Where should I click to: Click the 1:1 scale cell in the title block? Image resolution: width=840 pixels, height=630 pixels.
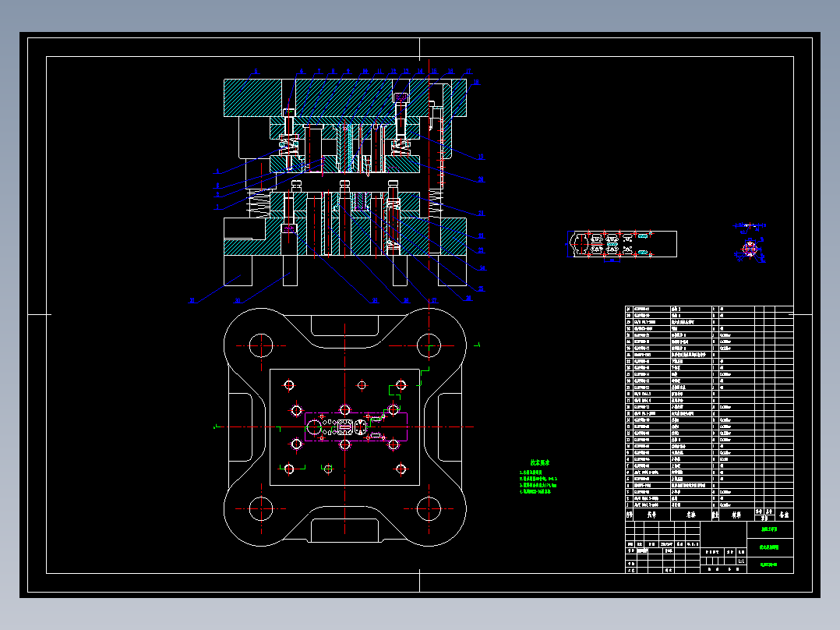(742, 561)
